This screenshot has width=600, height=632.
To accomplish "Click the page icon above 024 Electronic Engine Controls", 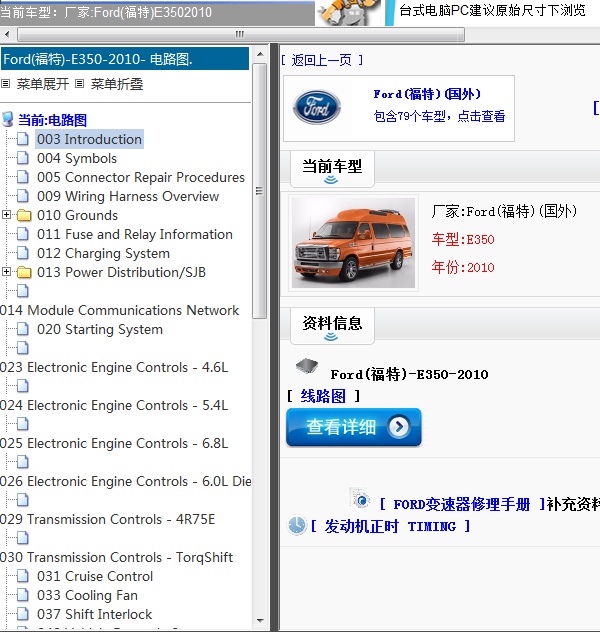I will (23, 386).
